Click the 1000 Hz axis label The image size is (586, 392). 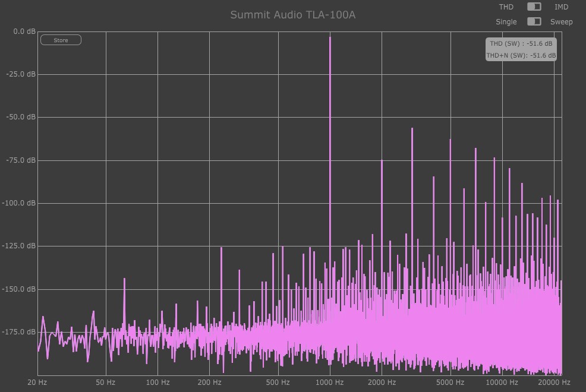[x=330, y=382]
